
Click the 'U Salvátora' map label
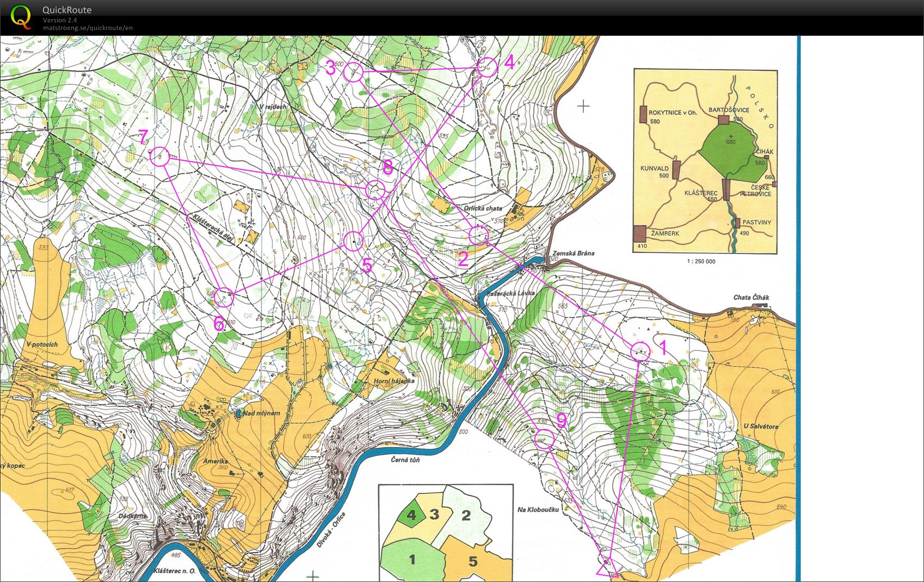[x=761, y=426]
